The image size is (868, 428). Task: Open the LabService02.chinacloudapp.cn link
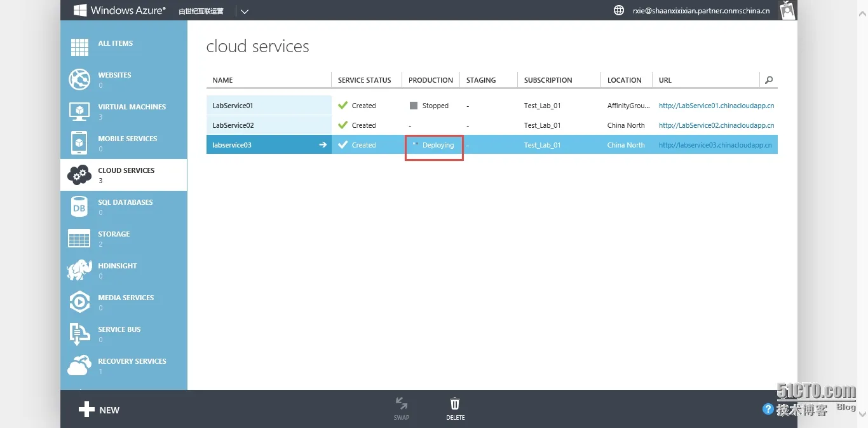(716, 125)
